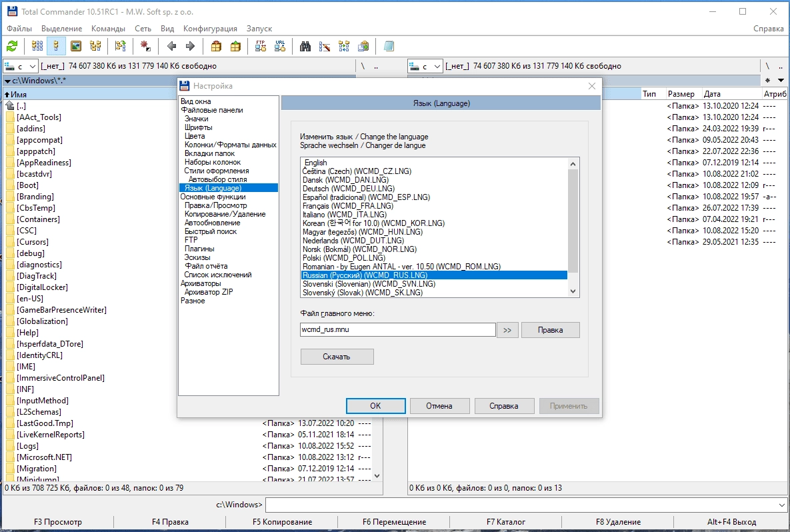Screen dimensions: 790x532
Task: Open the Справка menu in menu bar
Action: click(769, 29)
